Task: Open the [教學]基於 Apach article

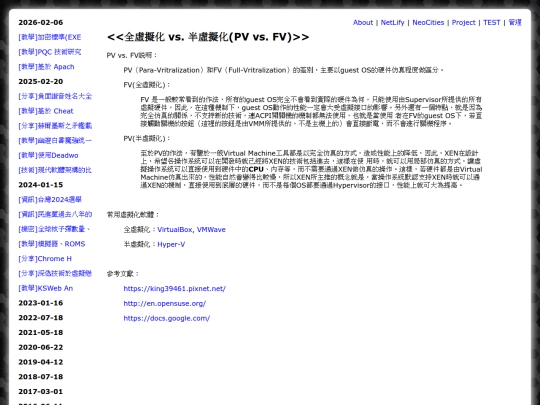Action: [46, 67]
